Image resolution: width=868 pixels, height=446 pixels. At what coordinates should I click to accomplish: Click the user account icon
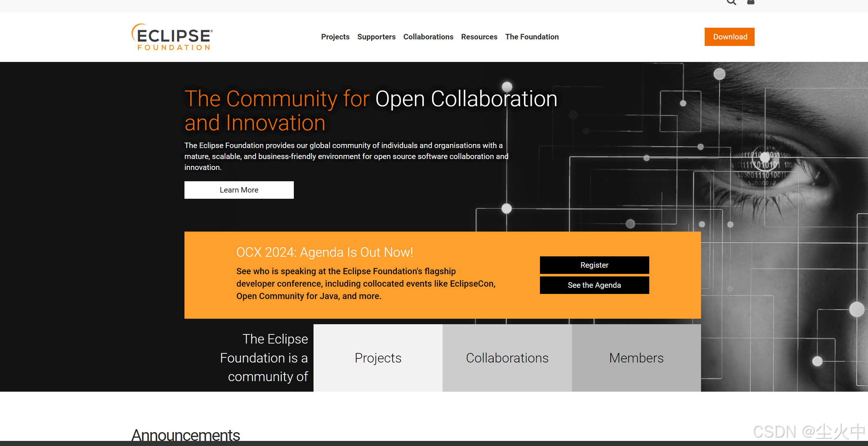pyautogui.click(x=751, y=2)
